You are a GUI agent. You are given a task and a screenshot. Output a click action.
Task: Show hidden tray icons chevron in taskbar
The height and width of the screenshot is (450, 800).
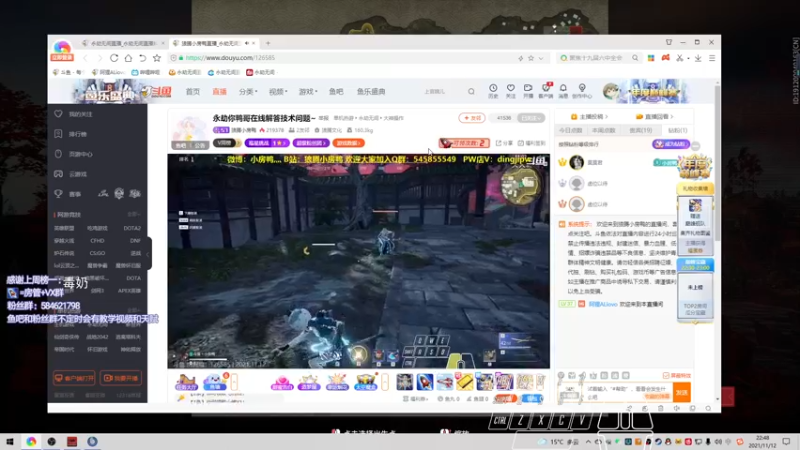pos(588,442)
